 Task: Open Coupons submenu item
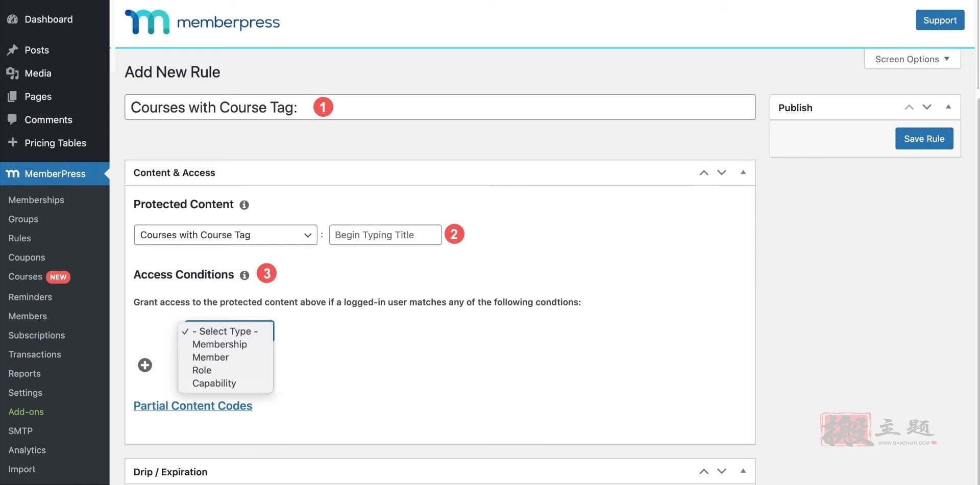[x=27, y=258]
